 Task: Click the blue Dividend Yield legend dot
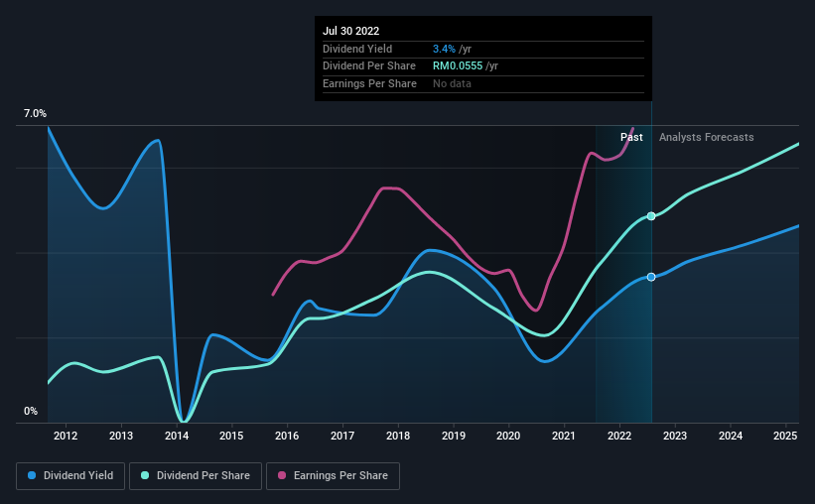pyautogui.click(x=32, y=475)
